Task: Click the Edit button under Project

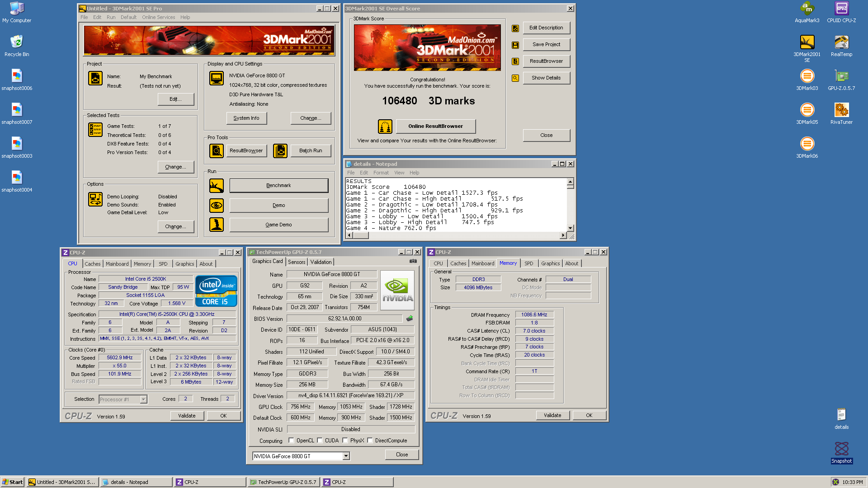Action: (176, 99)
